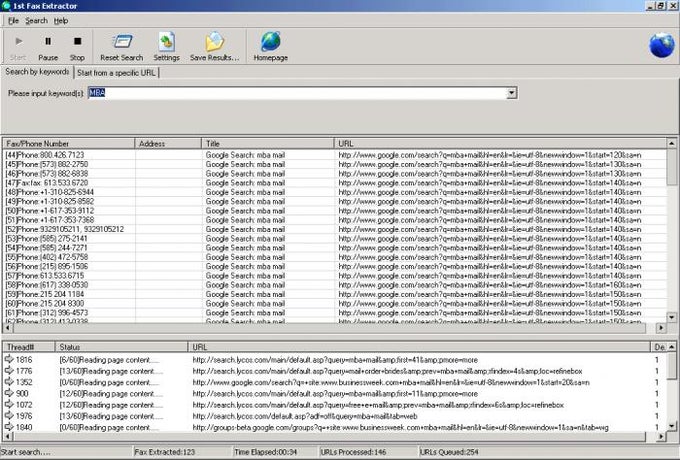Select row [61]Phone:(312) 996-4573
Viewport: 680px width, 460px height.
335,313
